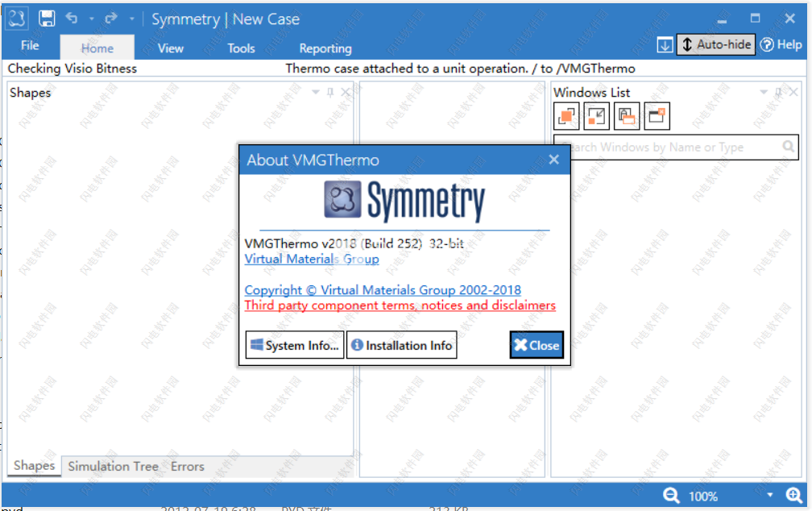Save the case with the floppy disk icon
812x511 pixels.
tap(47, 19)
